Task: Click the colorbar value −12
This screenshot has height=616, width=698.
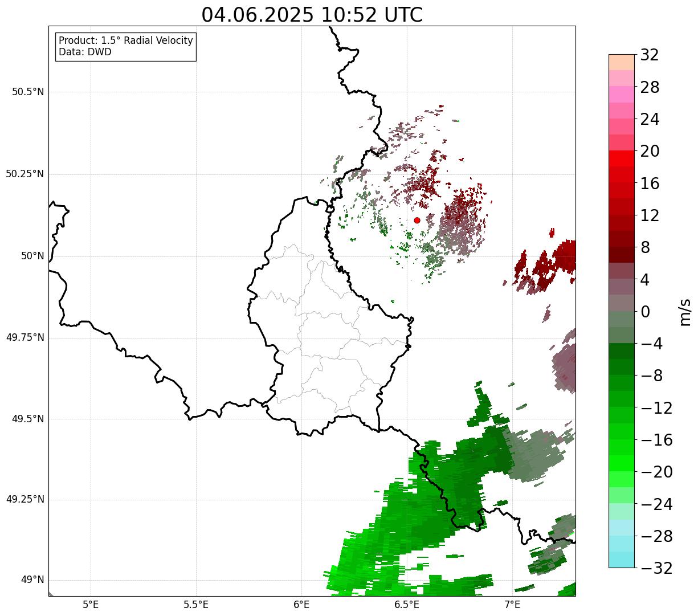Action: (656, 408)
